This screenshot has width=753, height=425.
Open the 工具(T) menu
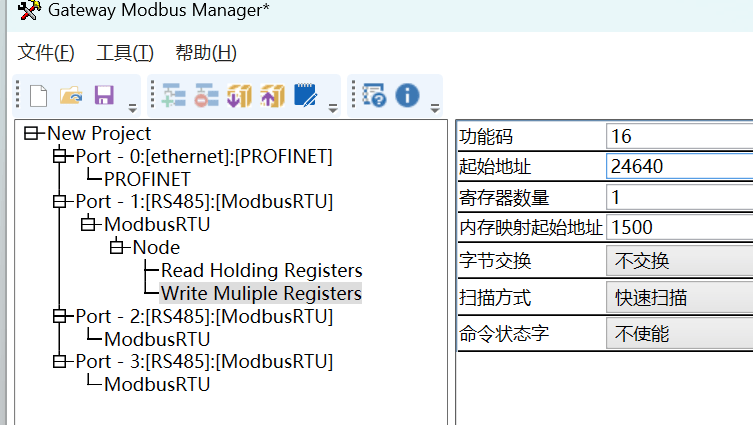click(125, 52)
